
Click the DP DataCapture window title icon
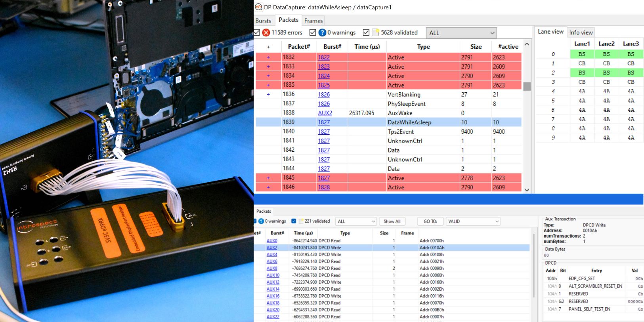pyautogui.click(x=258, y=7)
